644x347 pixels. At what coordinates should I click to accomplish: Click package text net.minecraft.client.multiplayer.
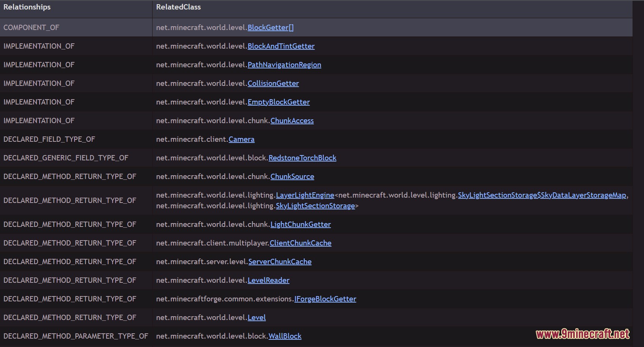tap(213, 243)
